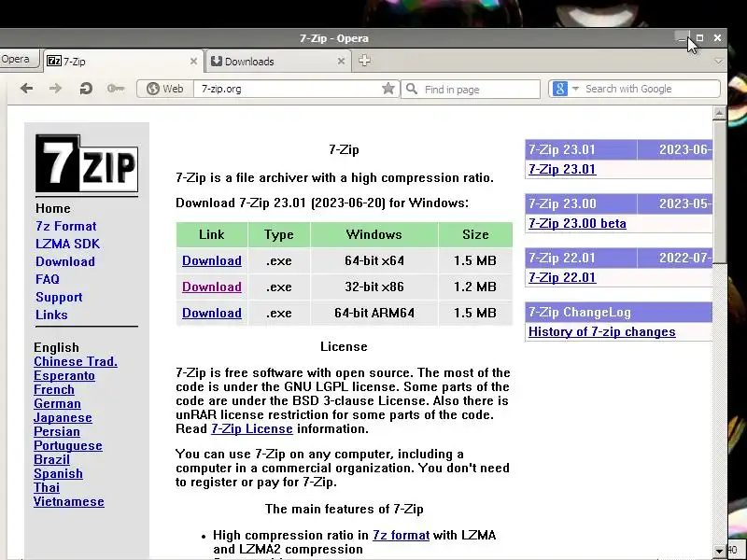
Task: Open the 7z format link in features list
Action: 401,535
